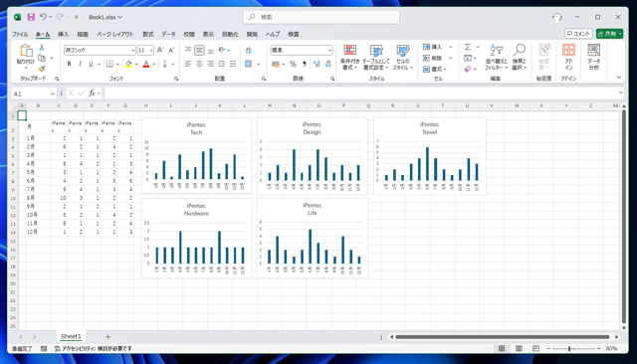Switch to Page Break Preview in status bar
Screen dimensions: 637x364
[535, 348]
